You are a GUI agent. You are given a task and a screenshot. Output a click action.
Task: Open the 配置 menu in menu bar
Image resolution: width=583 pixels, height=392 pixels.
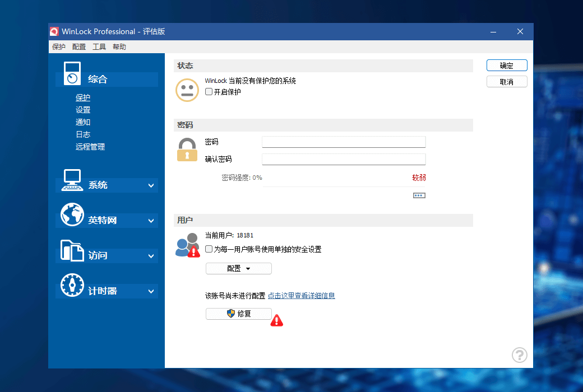[79, 47]
